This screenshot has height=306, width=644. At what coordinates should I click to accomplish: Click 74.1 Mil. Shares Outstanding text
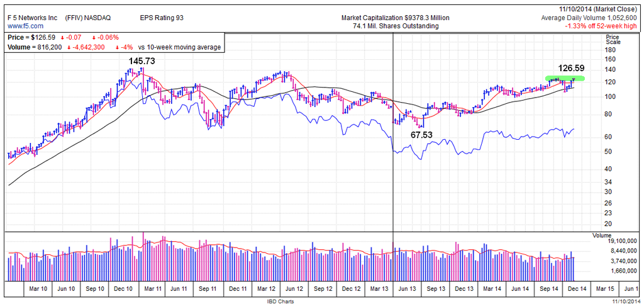(396, 26)
